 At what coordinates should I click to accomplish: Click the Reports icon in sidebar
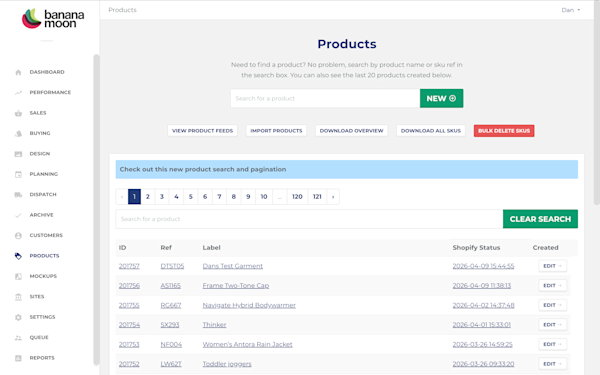click(18, 358)
